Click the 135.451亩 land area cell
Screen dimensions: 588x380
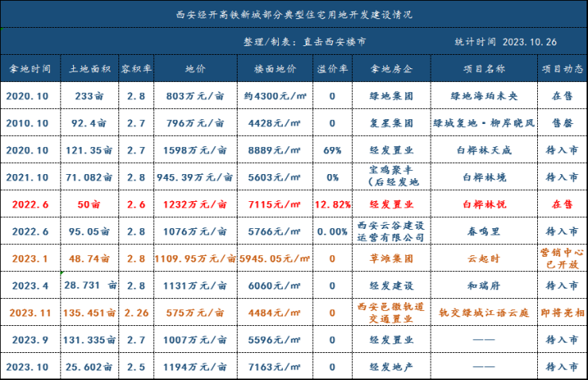click(90, 312)
